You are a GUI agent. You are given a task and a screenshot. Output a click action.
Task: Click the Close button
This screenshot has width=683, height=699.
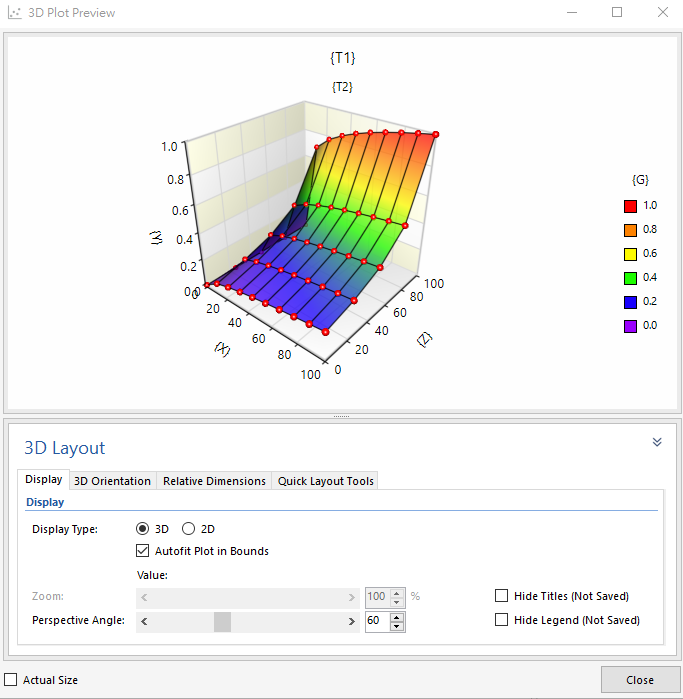coord(640,680)
